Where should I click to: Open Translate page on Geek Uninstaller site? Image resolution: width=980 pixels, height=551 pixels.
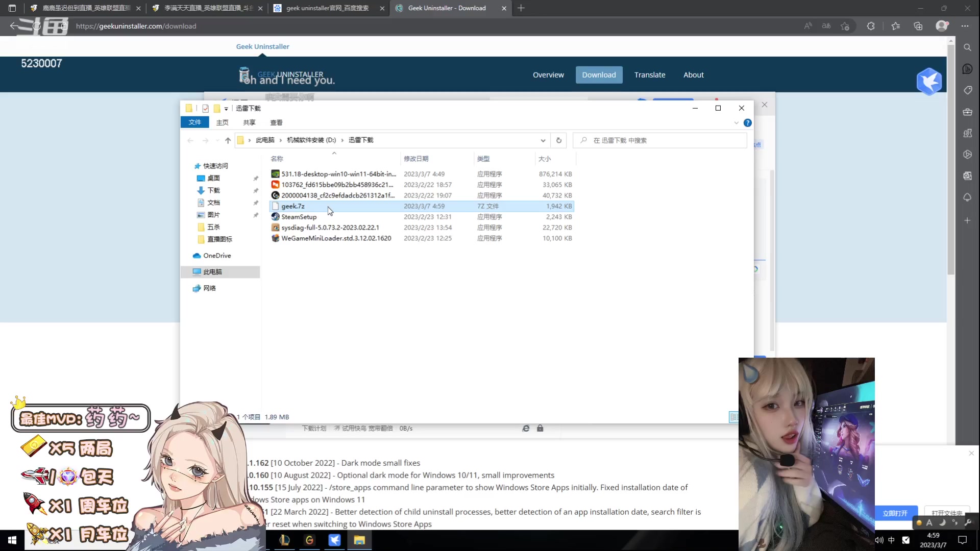650,75
